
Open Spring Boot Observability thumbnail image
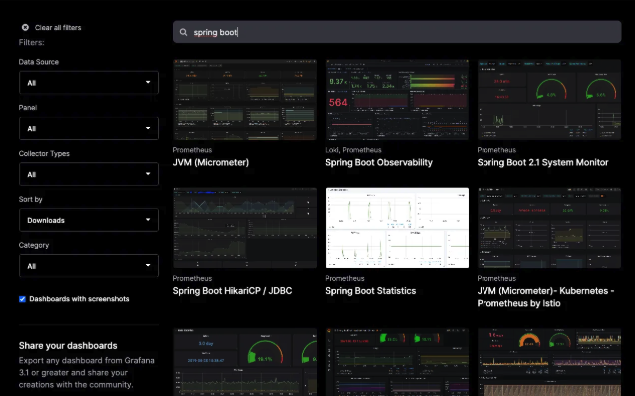pos(397,100)
